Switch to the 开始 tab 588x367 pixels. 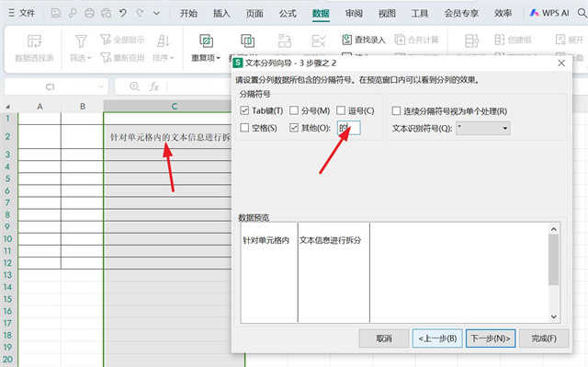coord(188,14)
